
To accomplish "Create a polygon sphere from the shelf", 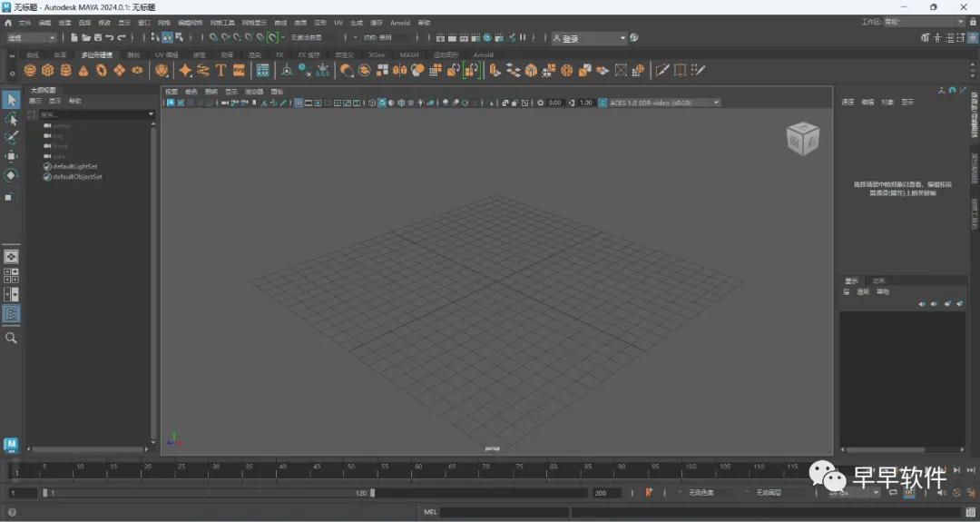I will tap(30, 70).
